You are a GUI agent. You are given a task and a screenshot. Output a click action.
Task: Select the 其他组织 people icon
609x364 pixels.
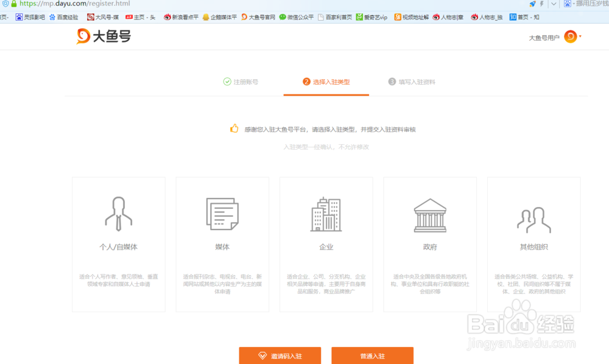(x=533, y=220)
